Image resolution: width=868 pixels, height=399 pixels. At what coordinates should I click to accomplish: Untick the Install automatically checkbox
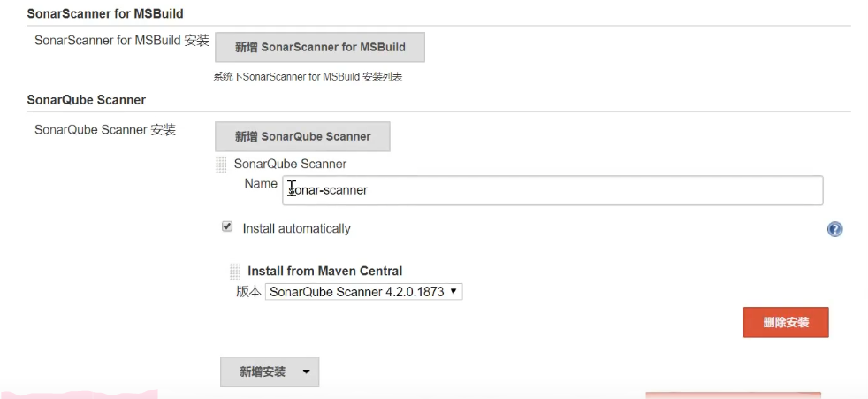click(227, 226)
